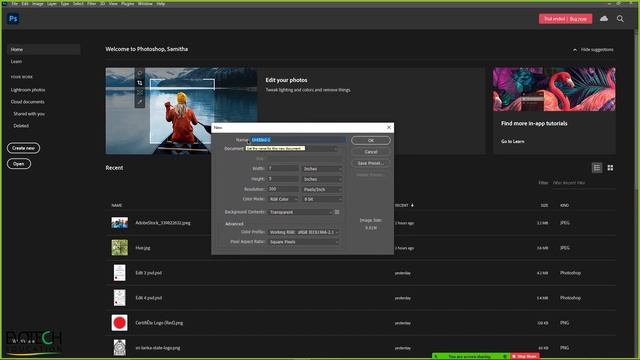Click the Filter recent files input

(584, 183)
